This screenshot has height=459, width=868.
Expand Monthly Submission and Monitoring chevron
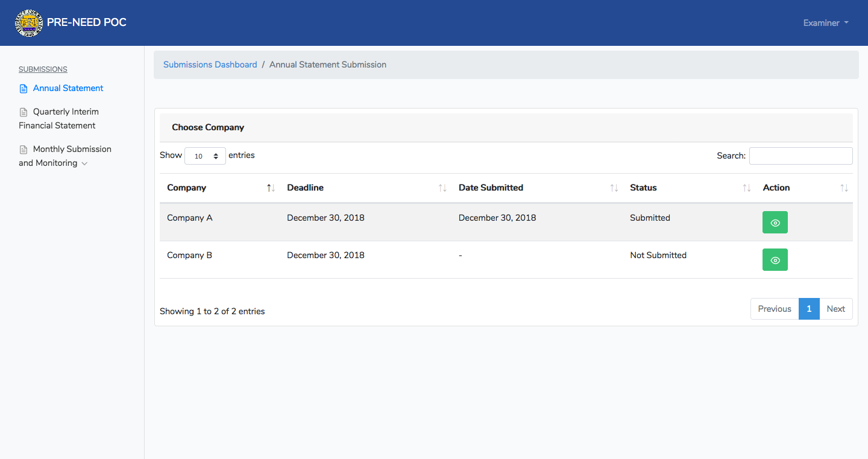point(84,163)
